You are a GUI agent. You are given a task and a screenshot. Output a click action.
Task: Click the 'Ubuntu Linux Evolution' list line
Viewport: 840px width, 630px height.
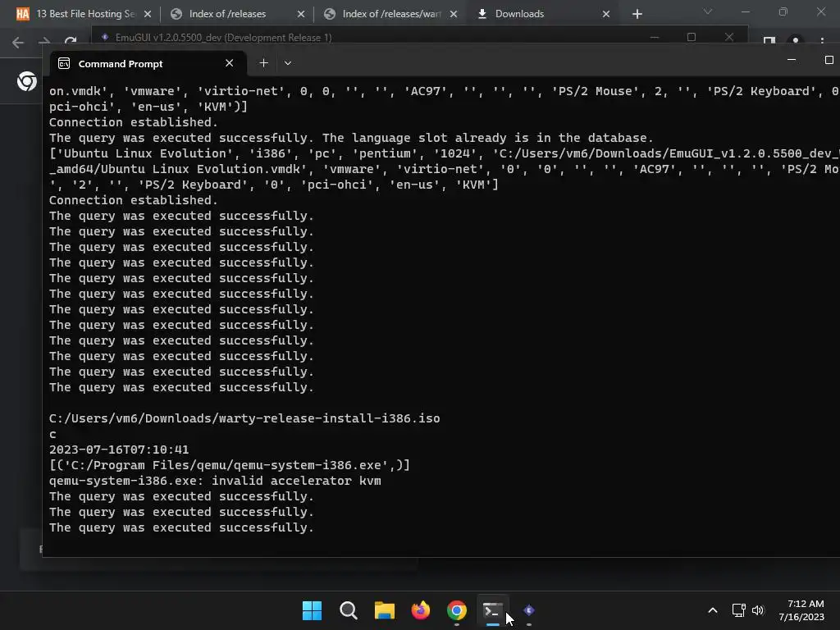tap(445, 153)
